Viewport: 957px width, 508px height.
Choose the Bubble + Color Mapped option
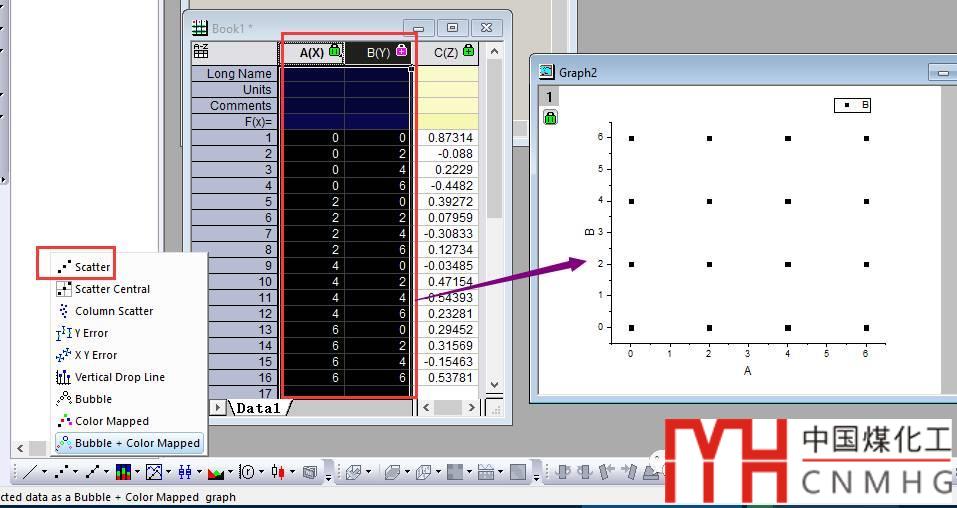pyautogui.click(x=137, y=443)
